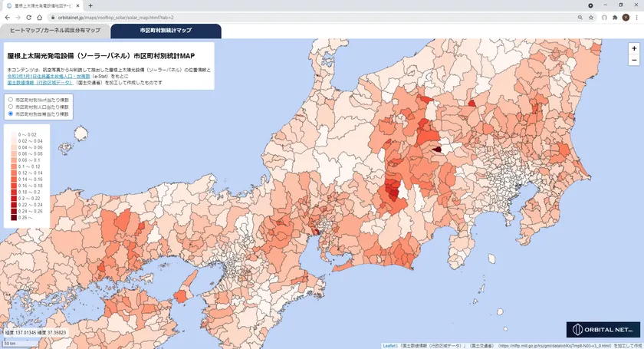Select the 市区町村別統計マップ tab
Screen dimensions: 644x349
click(x=166, y=31)
